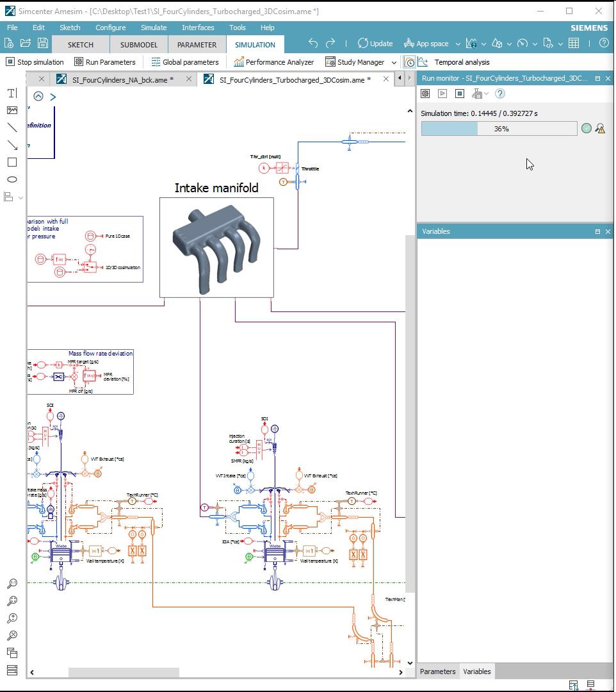Open Global parameters
The width and height of the screenshot is (616, 692).
pos(185,62)
